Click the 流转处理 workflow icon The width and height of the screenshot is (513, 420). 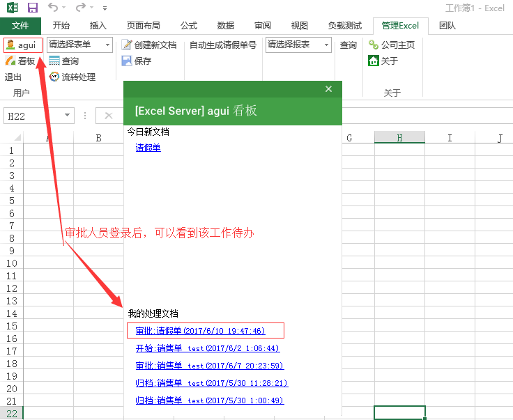click(x=54, y=77)
